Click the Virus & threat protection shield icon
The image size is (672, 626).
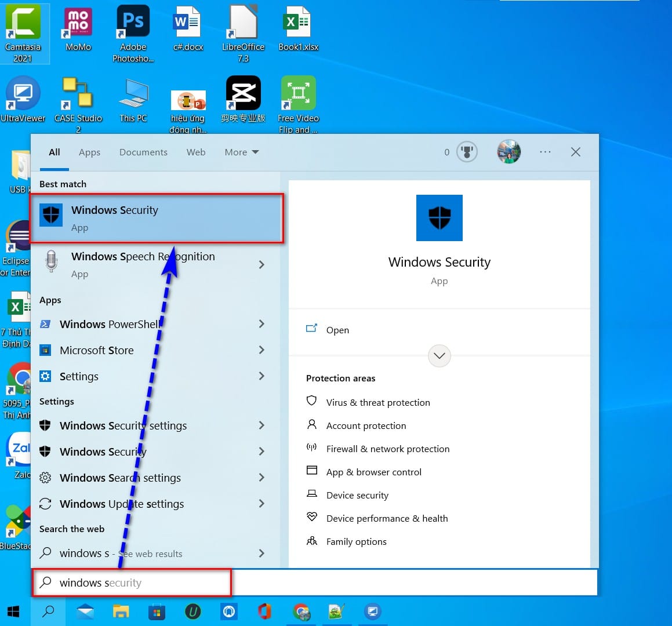pos(312,402)
